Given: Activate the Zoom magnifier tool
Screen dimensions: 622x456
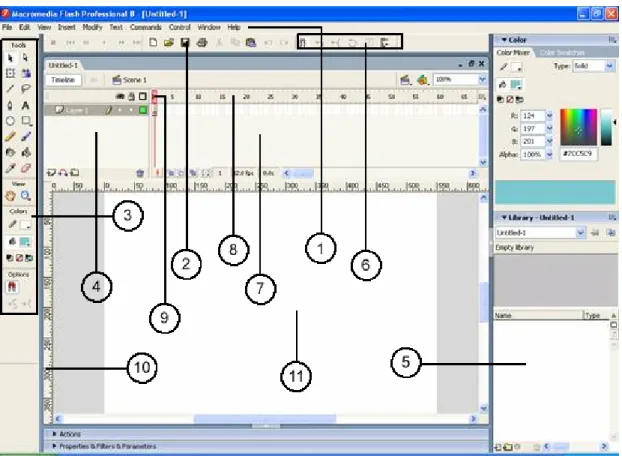Looking at the screenshot, I should point(26,195).
